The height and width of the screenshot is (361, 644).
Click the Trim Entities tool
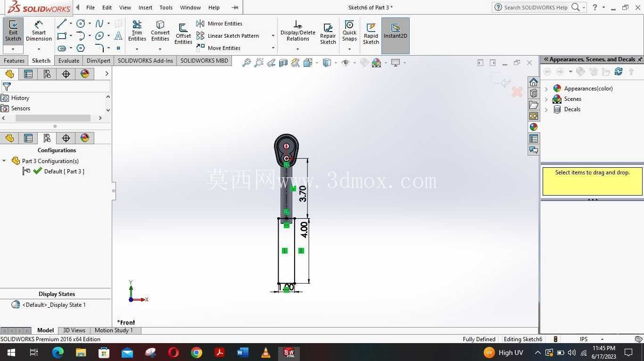tap(137, 31)
